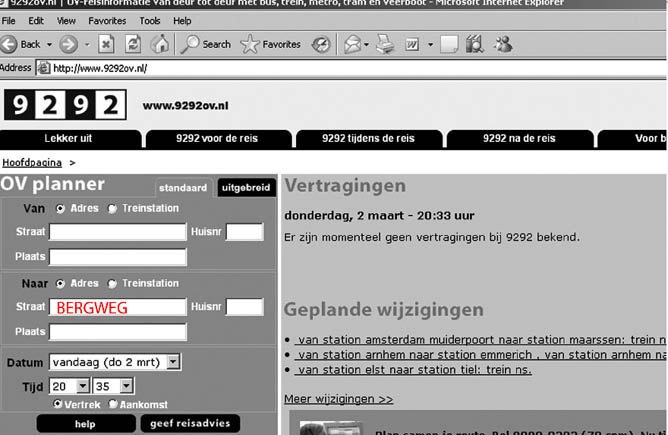Click the Van Plaats input field
The image size is (668, 435).
tap(118, 257)
